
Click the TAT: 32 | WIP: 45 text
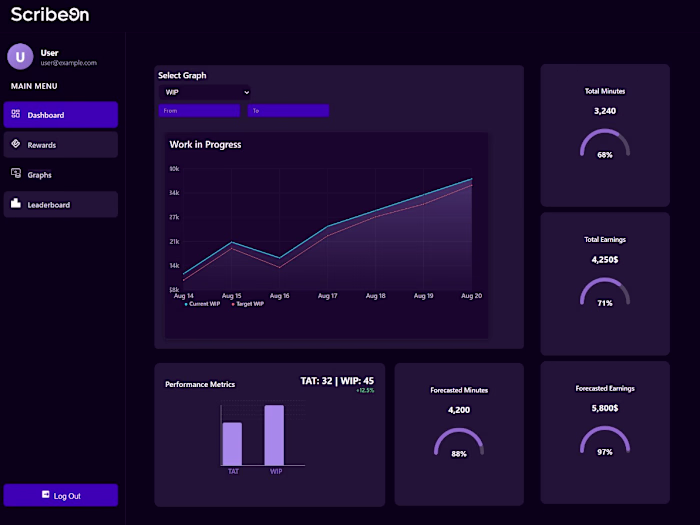click(x=337, y=381)
